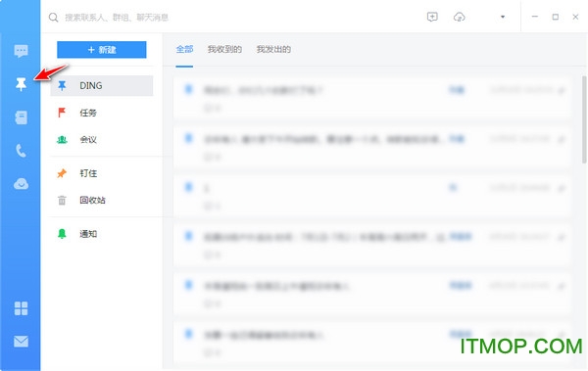The height and width of the screenshot is (371, 588).
Task: Open the 通知 notifications item
Action: click(x=102, y=234)
